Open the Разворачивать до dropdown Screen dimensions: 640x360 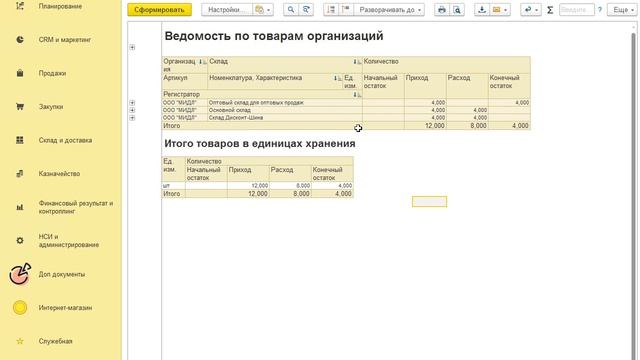point(389,10)
